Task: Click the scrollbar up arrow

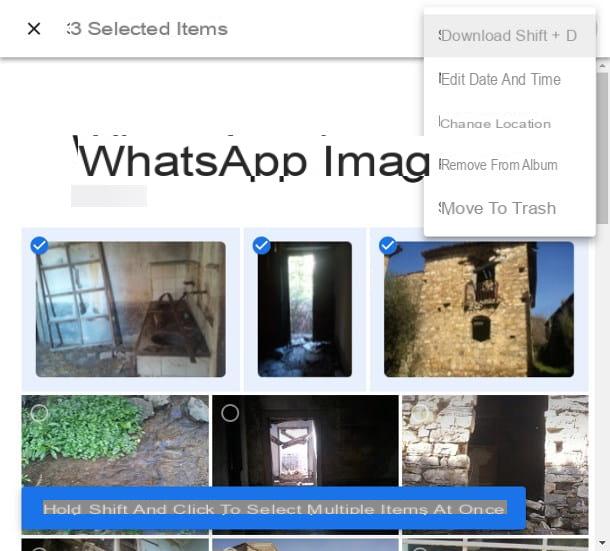Action: (x=602, y=66)
